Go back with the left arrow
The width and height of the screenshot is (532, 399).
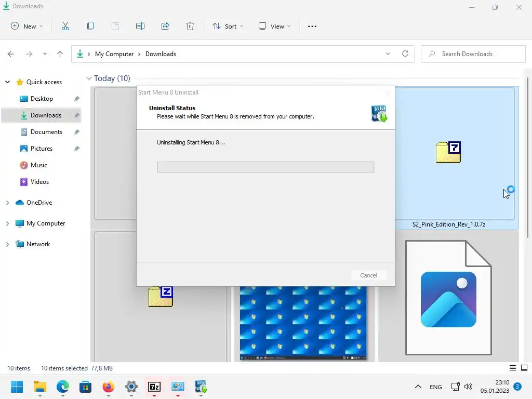coord(11,54)
